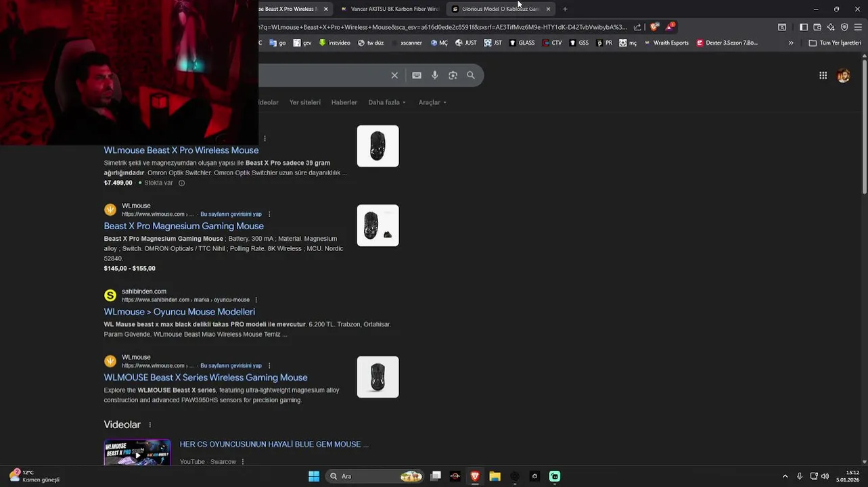Open more options for sahibinden.com result
The height and width of the screenshot is (487, 868).
pyautogui.click(x=256, y=300)
